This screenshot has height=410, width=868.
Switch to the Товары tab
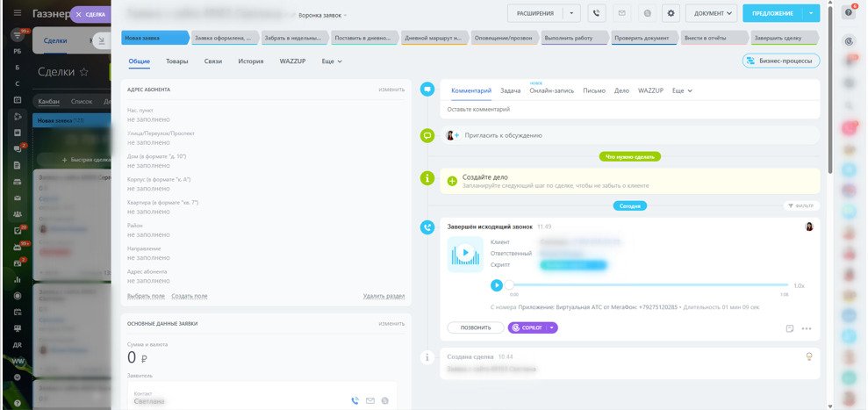click(176, 61)
